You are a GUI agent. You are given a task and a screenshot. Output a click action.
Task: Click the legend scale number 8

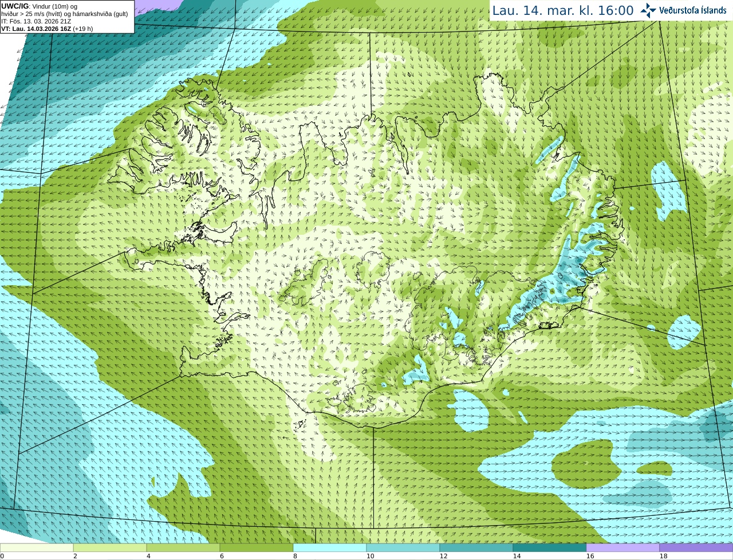(295, 556)
